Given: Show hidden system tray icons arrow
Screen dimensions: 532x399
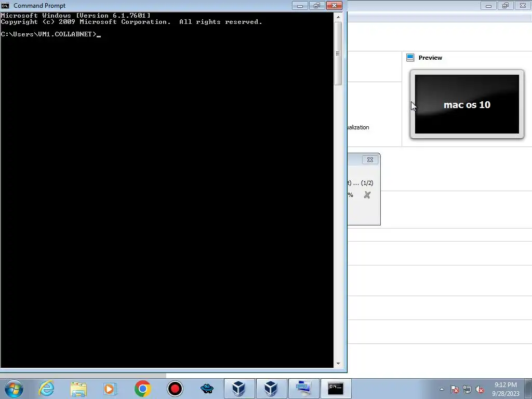Looking at the screenshot, I should click(442, 389).
